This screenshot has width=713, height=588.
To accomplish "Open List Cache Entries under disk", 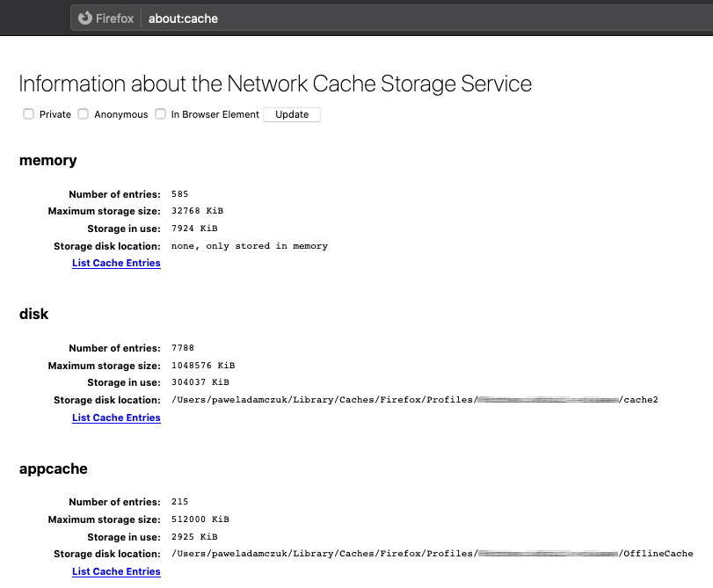I will (x=116, y=417).
